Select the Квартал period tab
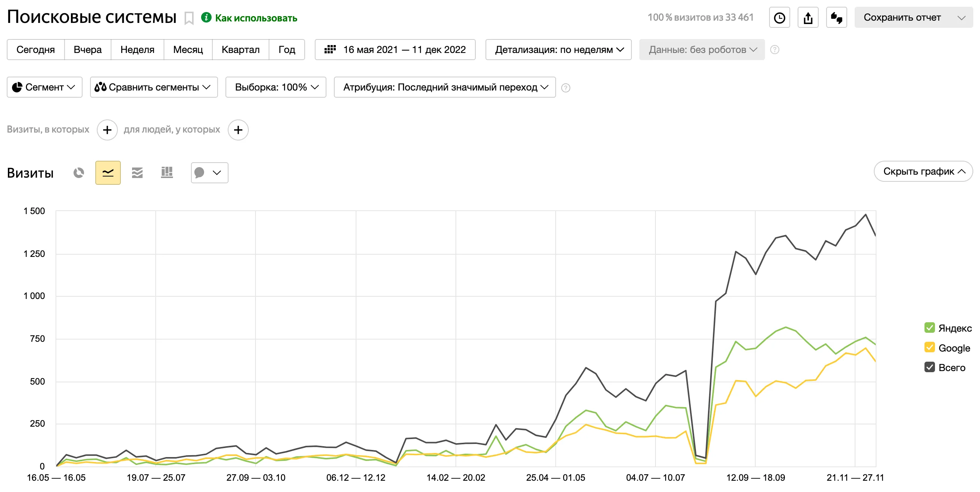The image size is (980, 492). pos(240,50)
